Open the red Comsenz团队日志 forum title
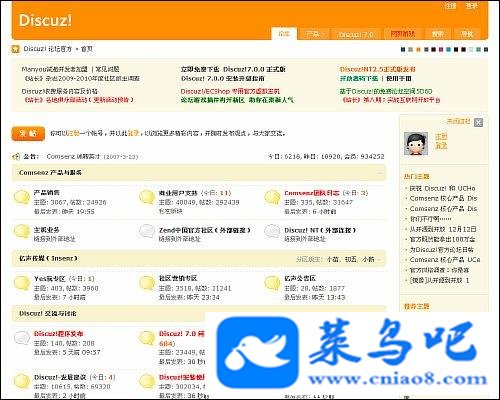 [312, 193]
